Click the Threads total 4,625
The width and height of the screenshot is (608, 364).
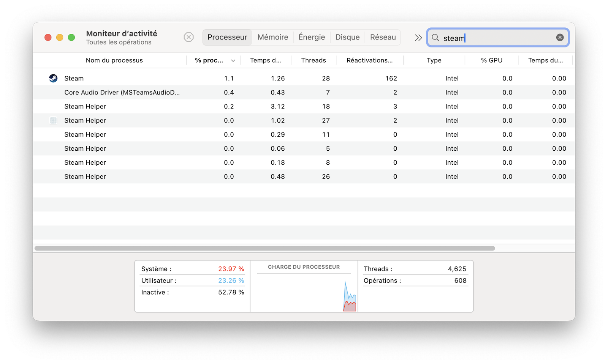point(457,269)
